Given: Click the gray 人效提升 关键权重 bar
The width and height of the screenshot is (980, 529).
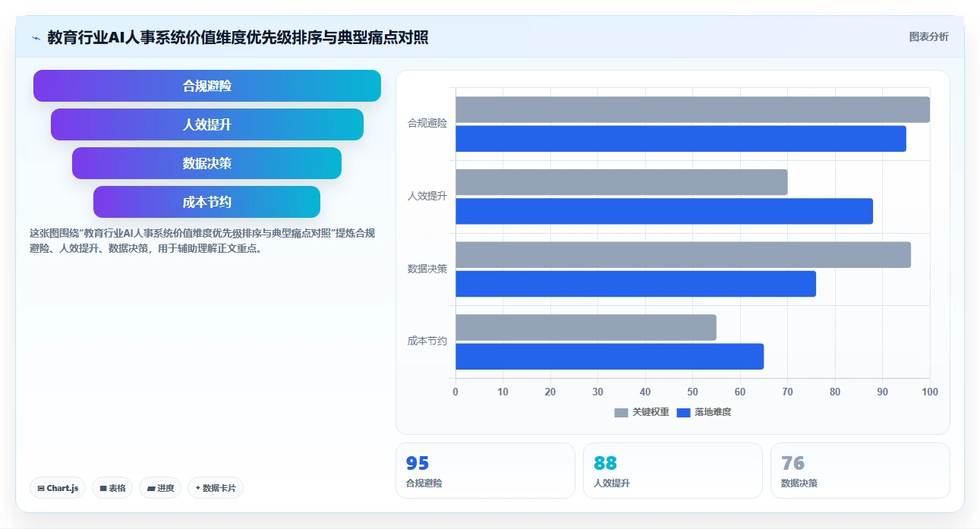Looking at the screenshot, I should point(622,182).
